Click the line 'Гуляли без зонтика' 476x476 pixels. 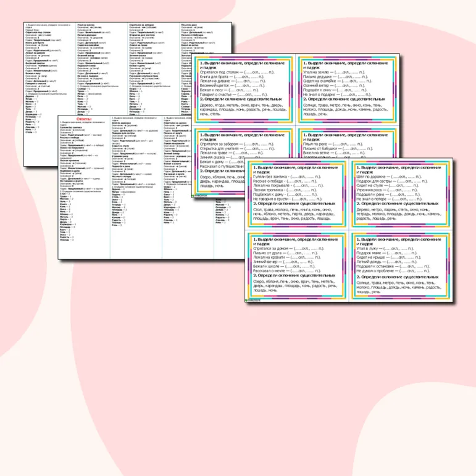tap(286, 177)
